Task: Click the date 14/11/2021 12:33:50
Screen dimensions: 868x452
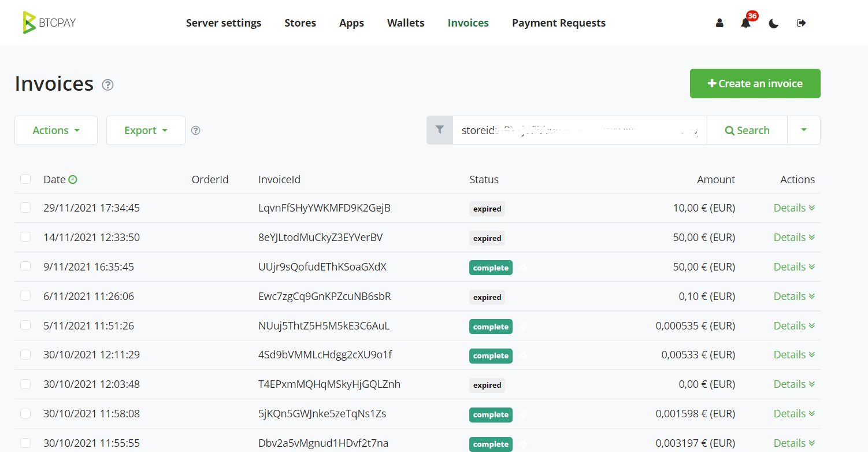Action: pyautogui.click(x=91, y=237)
